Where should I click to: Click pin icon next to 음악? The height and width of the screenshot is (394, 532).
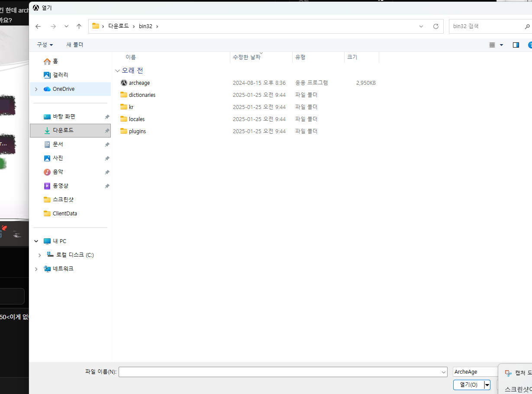(107, 172)
